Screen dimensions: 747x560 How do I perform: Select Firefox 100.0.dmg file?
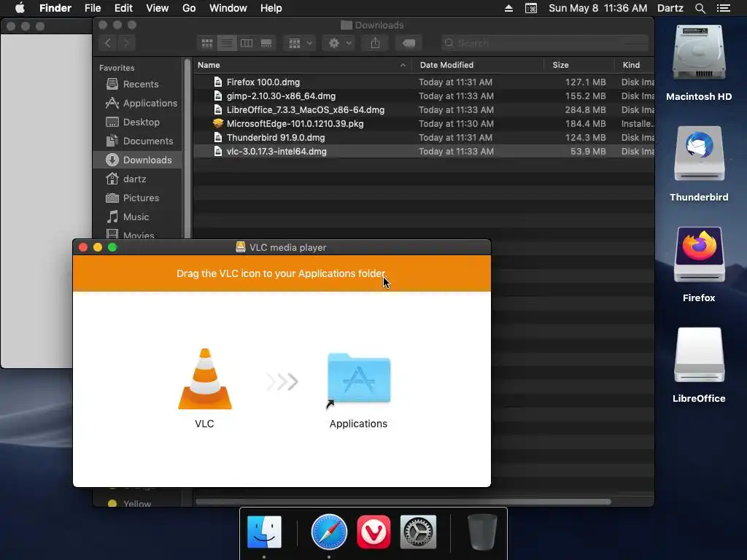[x=424, y=82]
